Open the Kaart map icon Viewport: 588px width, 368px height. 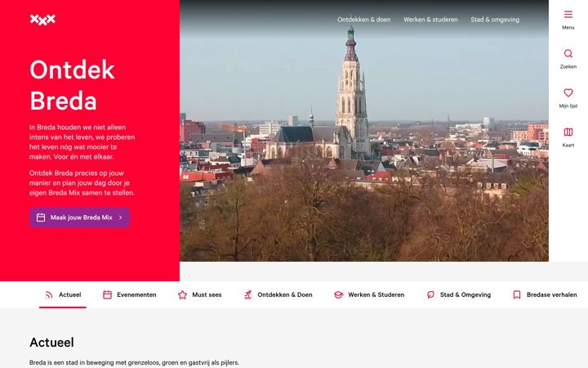(x=568, y=132)
